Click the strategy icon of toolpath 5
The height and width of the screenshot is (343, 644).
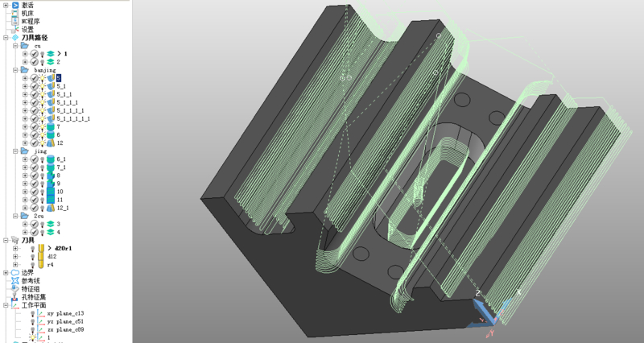coord(51,78)
